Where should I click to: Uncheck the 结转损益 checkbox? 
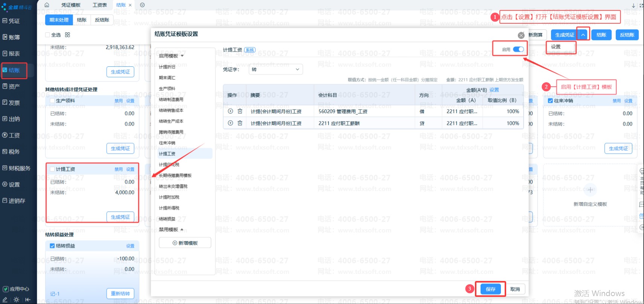pos(52,246)
